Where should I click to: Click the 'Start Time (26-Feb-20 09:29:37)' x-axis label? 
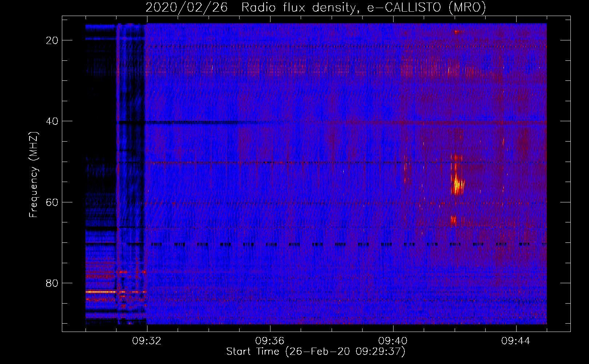click(x=316, y=352)
